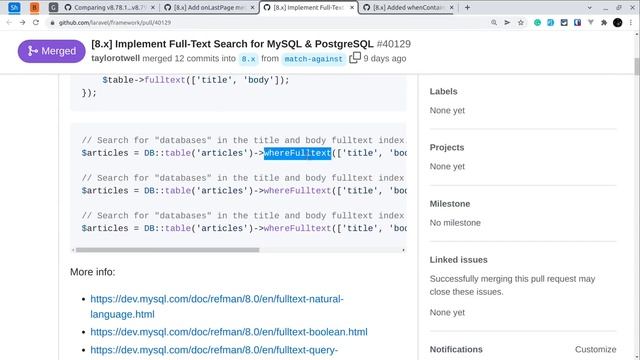Click the Linked issues sidebar heading

[x=458, y=260]
